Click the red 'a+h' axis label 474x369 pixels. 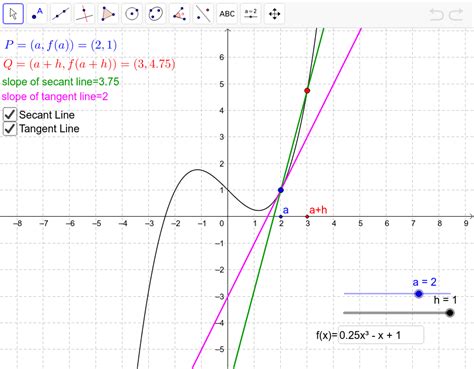[x=318, y=210]
